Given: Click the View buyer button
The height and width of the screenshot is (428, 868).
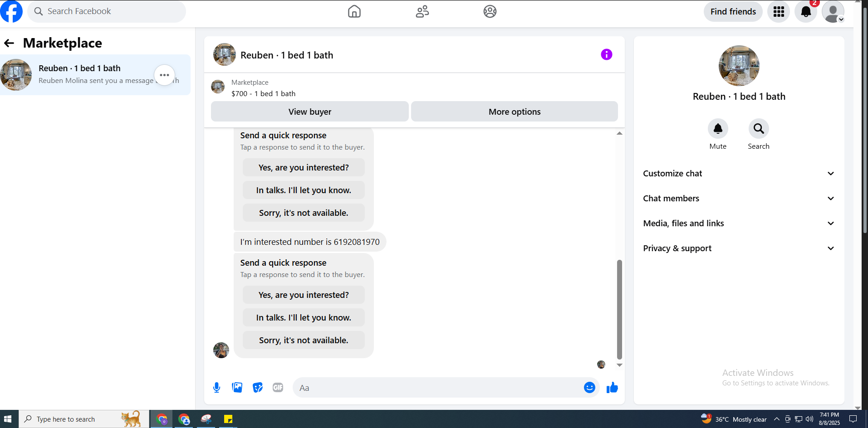Looking at the screenshot, I should click(310, 112).
